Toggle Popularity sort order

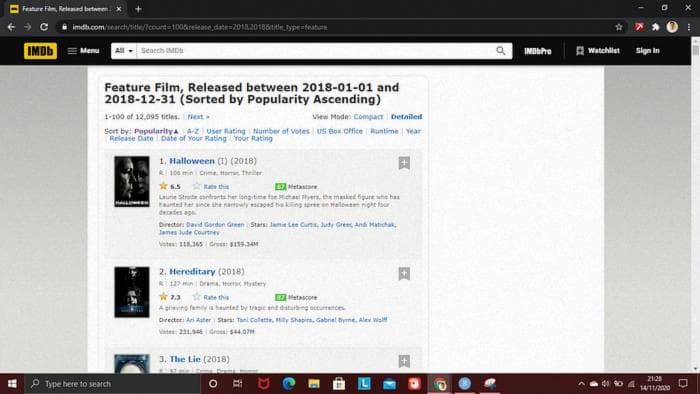click(156, 131)
